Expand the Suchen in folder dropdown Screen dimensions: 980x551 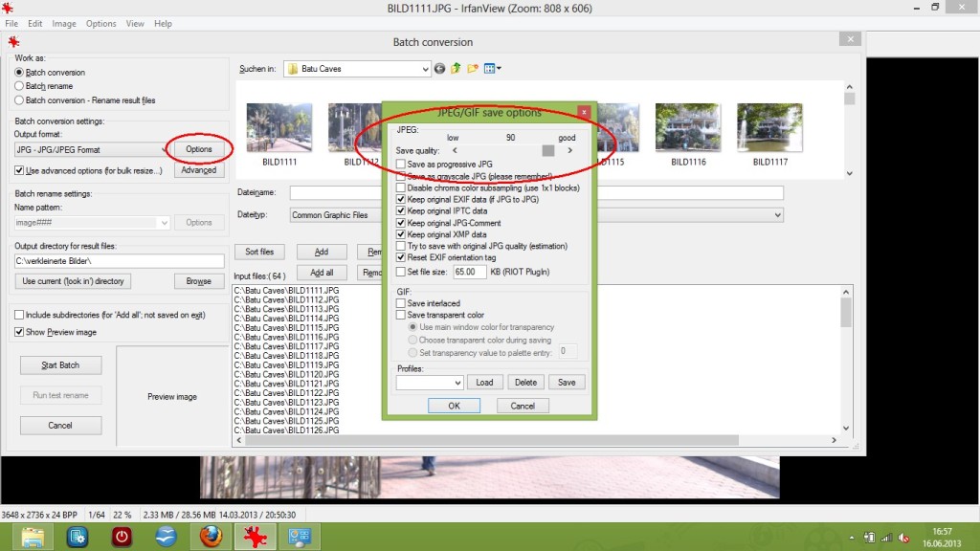pyautogui.click(x=426, y=69)
